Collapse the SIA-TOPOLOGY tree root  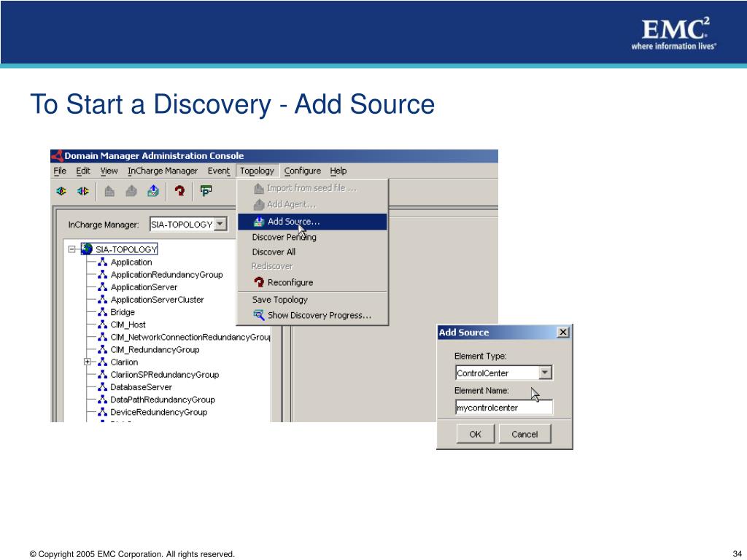(72, 249)
